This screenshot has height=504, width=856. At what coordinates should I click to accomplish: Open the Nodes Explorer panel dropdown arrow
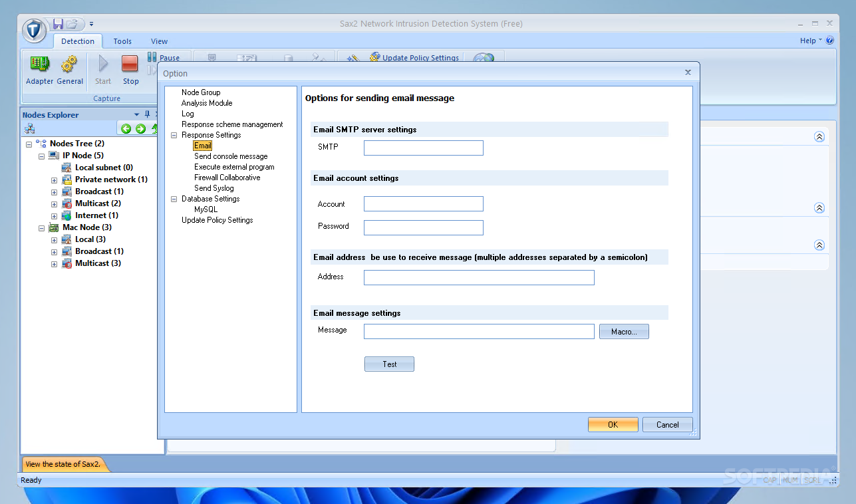click(136, 115)
